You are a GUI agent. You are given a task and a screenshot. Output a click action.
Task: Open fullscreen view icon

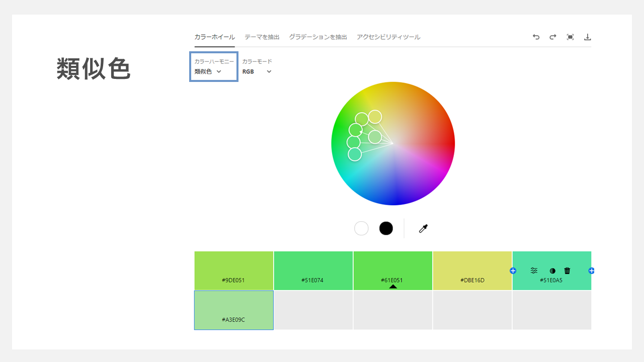tap(570, 37)
